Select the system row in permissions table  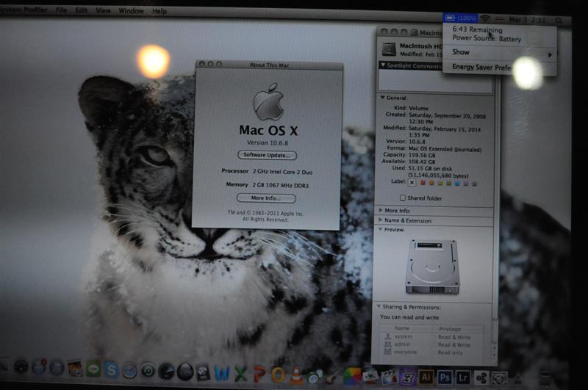(x=431, y=337)
